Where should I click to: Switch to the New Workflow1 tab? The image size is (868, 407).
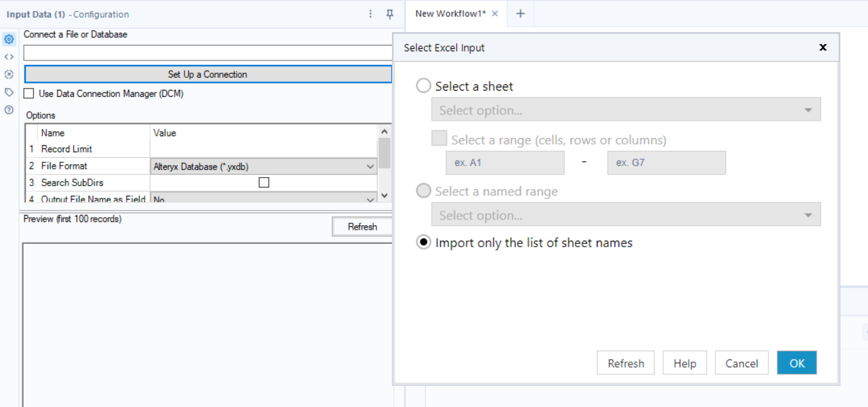click(x=450, y=13)
